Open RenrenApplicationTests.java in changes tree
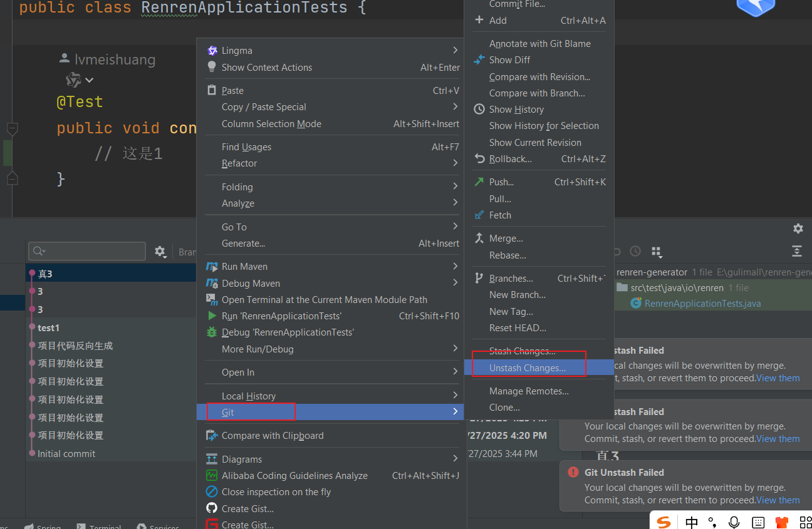812x529 pixels. pyautogui.click(x=702, y=304)
